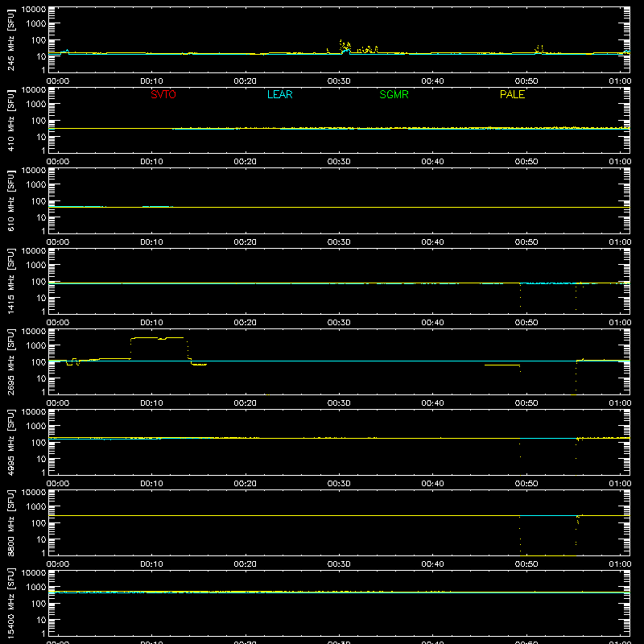Click the yellow PALE station legend label
Viewport: 644px width, 644px height.
[512, 94]
